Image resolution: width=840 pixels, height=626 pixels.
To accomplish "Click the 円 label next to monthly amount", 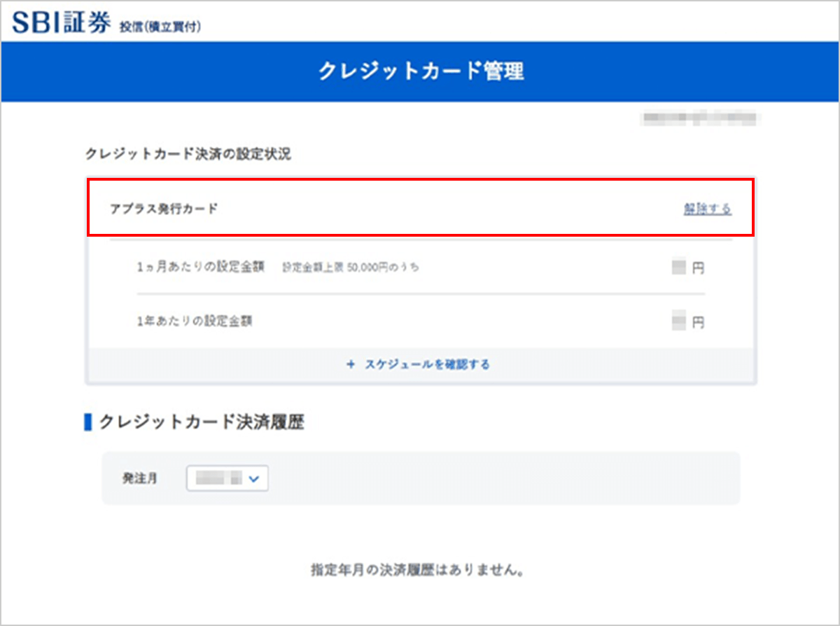I will 699,267.
